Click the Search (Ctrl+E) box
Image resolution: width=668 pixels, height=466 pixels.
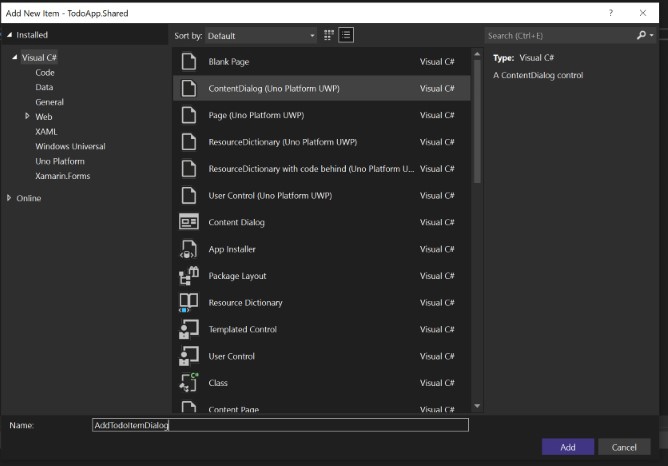[x=560, y=35]
